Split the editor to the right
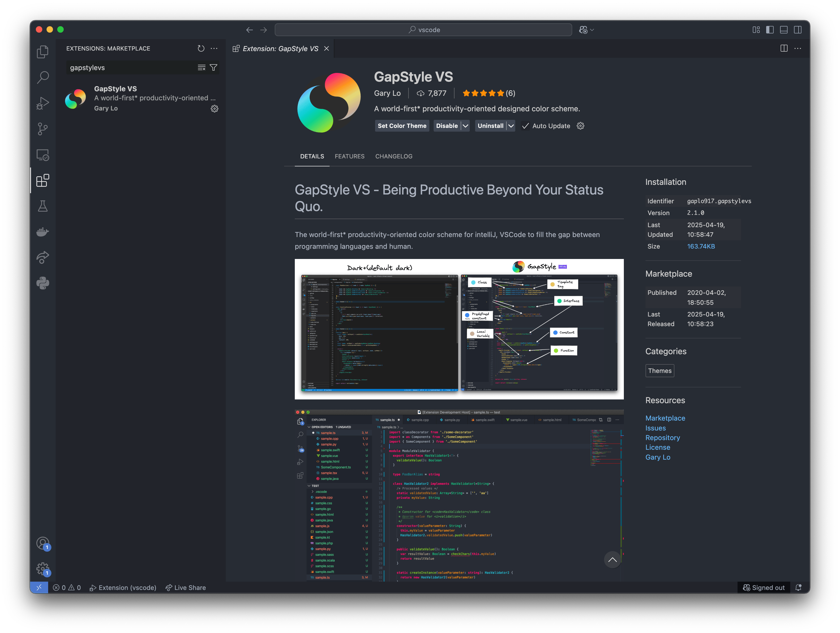This screenshot has width=840, height=633. 784,49
